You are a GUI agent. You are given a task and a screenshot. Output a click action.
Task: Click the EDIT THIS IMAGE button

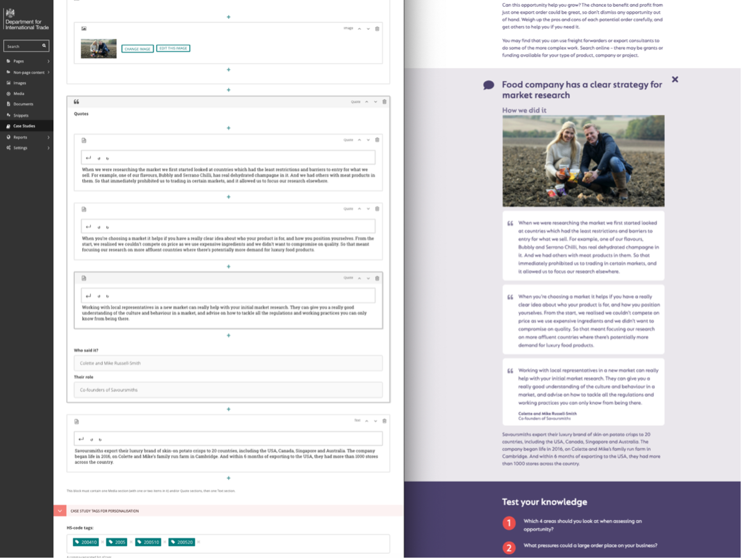click(x=173, y=48)
